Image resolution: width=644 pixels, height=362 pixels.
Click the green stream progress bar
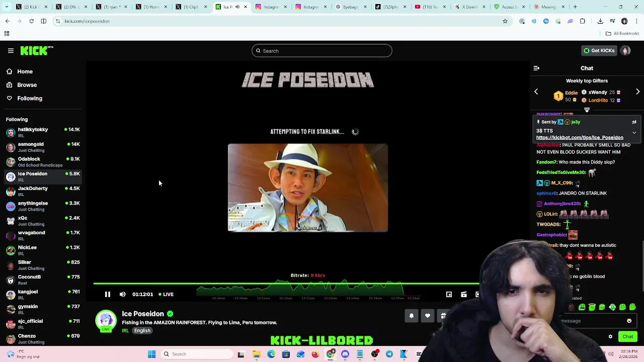click(286, 284)
